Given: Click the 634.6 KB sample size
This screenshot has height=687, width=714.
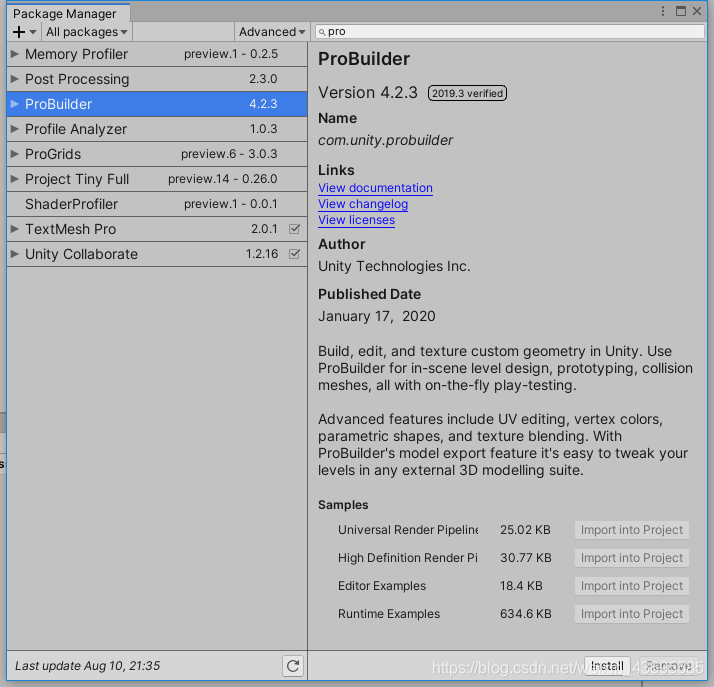Looking at the screenshot, I should pos(525,614).
